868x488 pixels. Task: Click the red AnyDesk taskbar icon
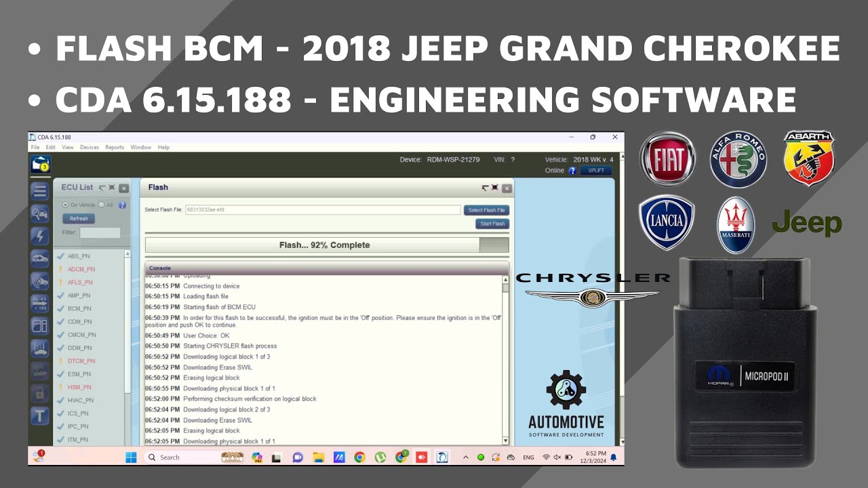421,457
